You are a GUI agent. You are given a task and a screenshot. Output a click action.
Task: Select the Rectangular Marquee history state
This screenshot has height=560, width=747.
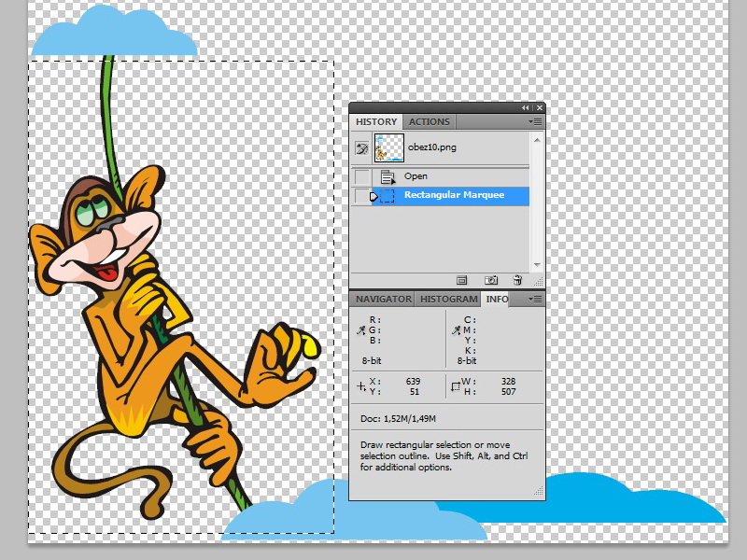point(440,196)
